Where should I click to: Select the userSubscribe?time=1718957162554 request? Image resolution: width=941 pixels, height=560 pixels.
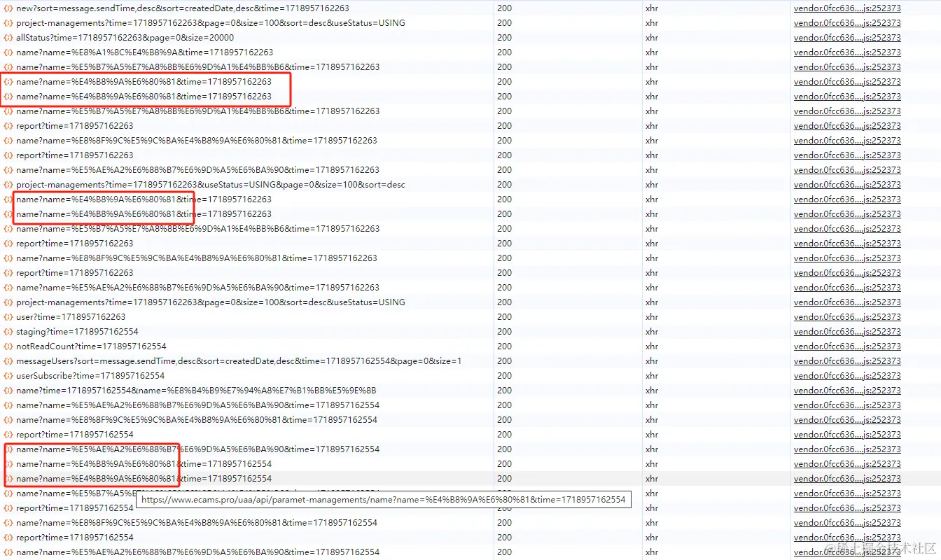pyautogui.click(x=90, y=376)
